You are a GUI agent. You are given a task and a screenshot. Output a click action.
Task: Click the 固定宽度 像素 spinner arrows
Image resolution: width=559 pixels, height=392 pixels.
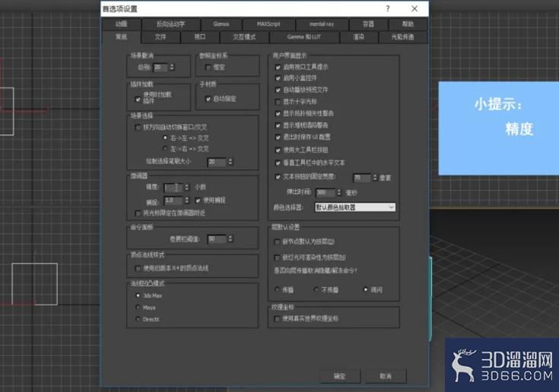click(x=375, y=177)
